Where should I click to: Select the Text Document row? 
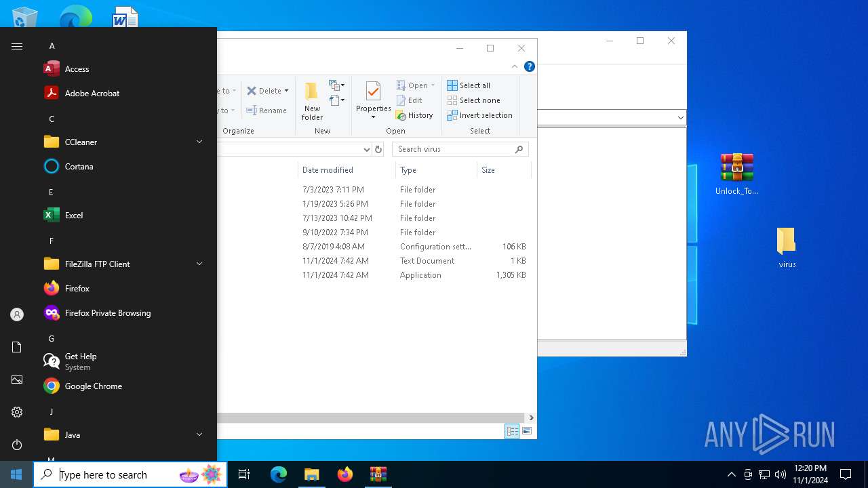pos(374,261)
